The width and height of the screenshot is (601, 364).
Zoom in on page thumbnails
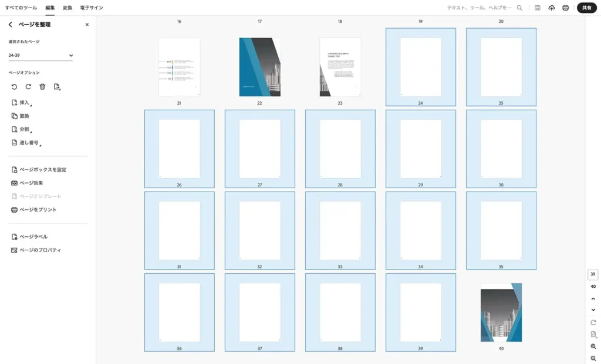[x=593, y=346]
